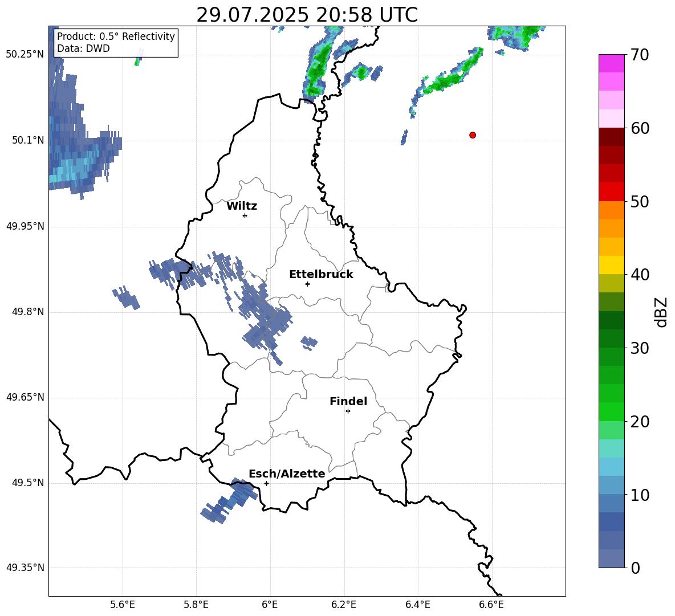
Task: Click the 50.25°N latitude tick label
Action: coord(25,55)
